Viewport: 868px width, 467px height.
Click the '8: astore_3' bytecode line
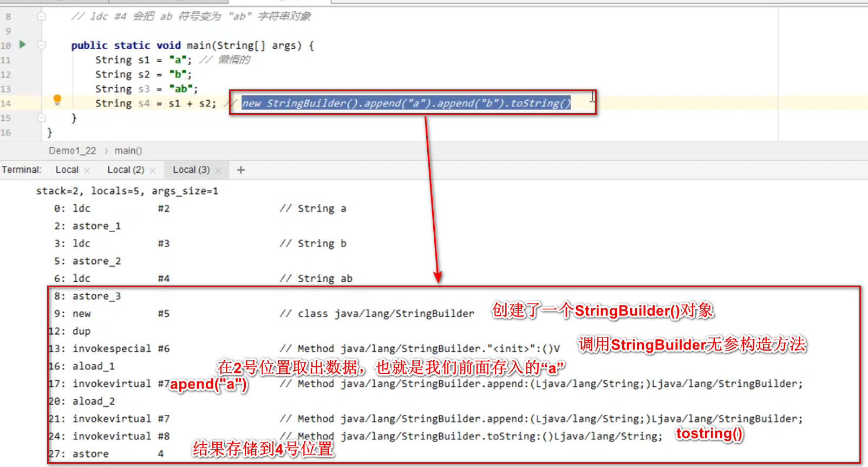87,296
